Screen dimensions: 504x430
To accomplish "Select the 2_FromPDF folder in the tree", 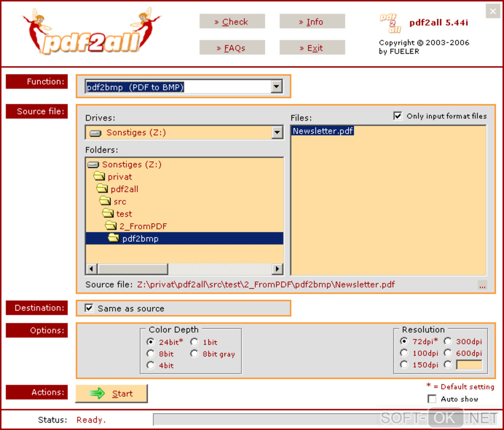I will coord(143,226).
